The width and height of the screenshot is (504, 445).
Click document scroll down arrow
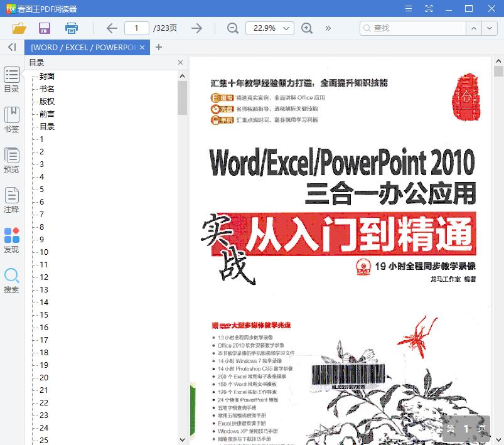498,439
